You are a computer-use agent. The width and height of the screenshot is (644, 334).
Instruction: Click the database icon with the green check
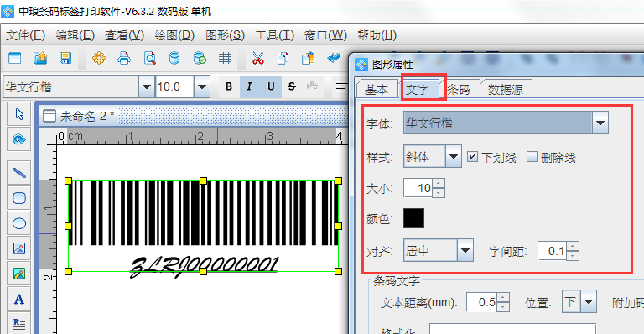tap(200, 58)
